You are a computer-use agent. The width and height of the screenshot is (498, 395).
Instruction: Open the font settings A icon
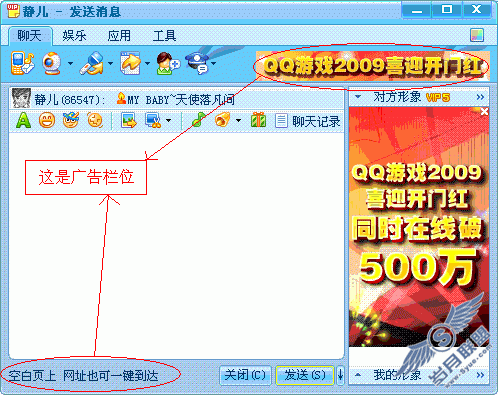pyautogui.click(x=23, y=120)
